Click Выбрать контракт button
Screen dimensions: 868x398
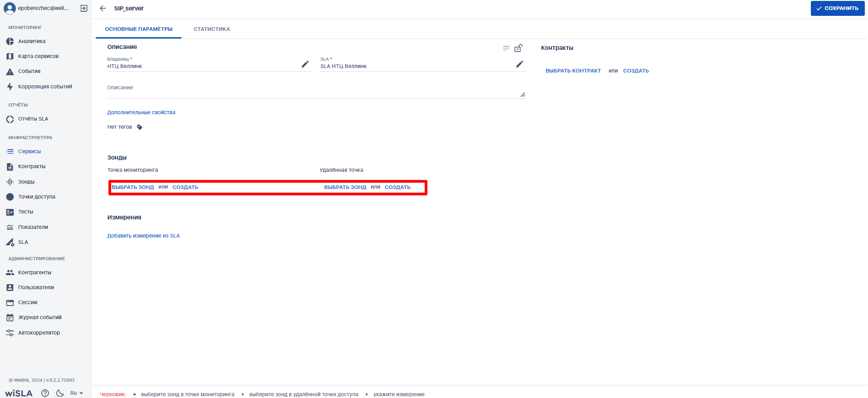coord(573,71)
